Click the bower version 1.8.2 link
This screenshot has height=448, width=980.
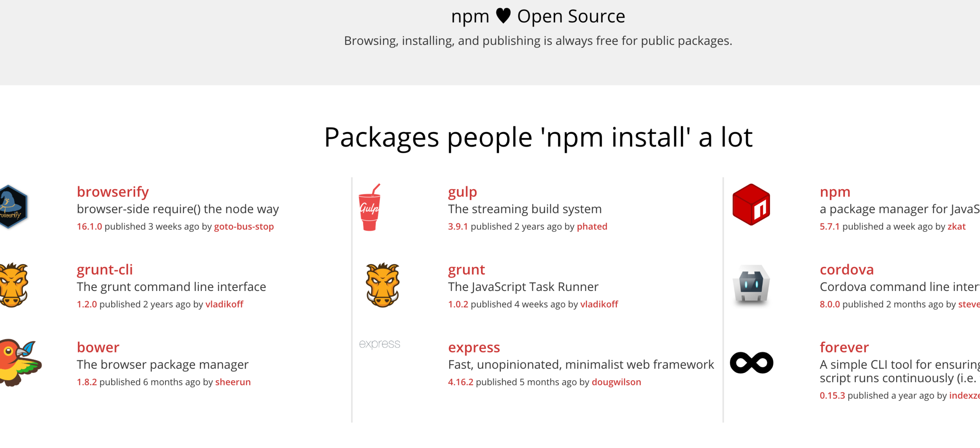coord(87,382)
